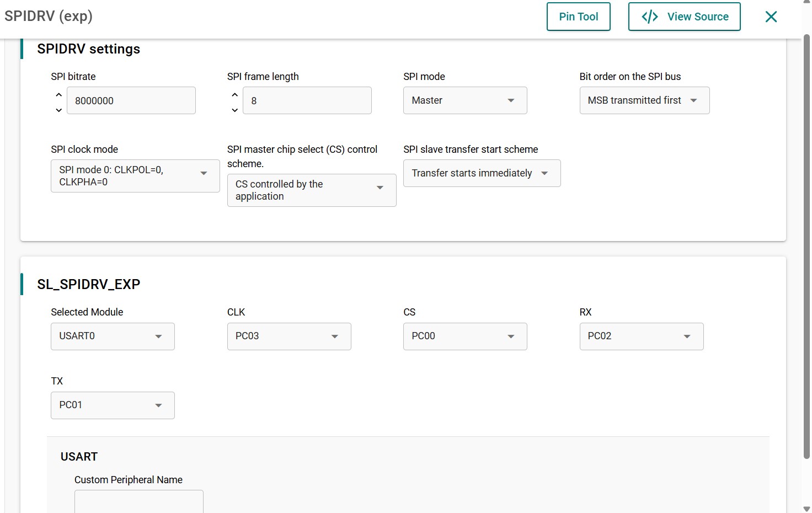
Task: Click the View Source button
Action: click(x=685, y=17)
